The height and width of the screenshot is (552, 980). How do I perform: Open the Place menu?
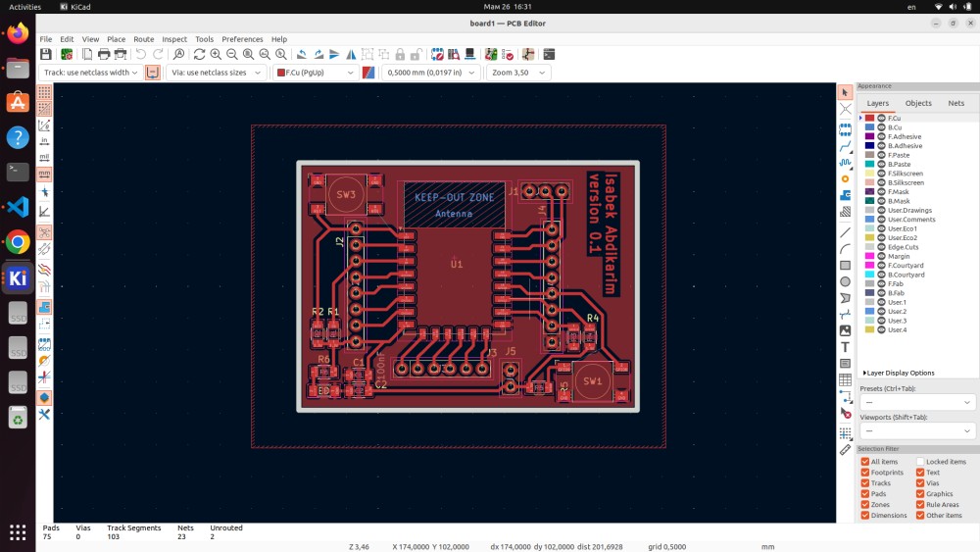click(x=116, y=39)
